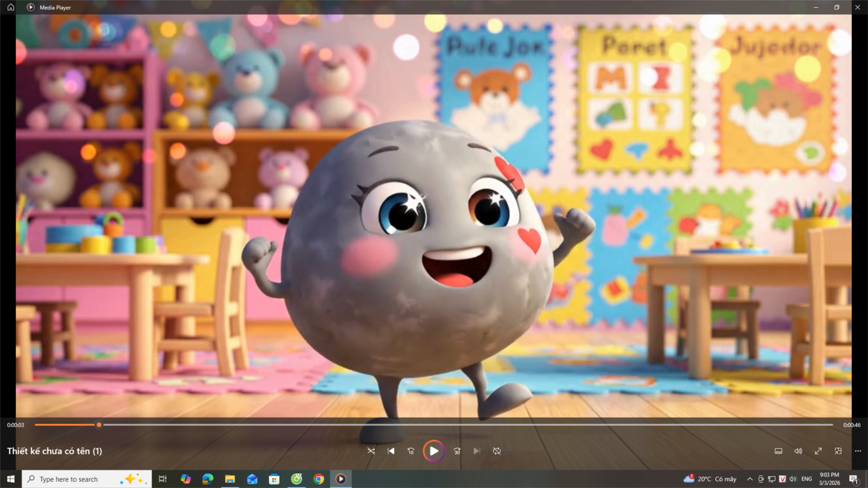The width and height of the screenshot is (868, 488).
Task: Skip forward 30 seconds
Action: [x=457, y=451]
